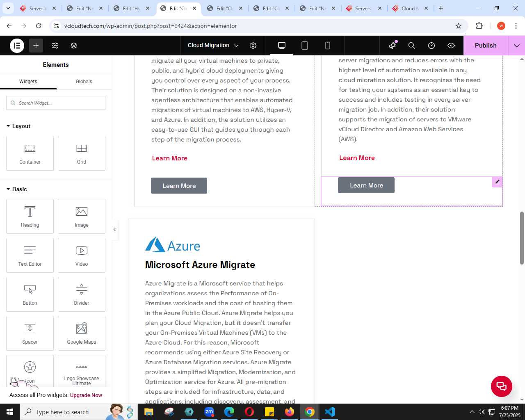Open Zoom from the taskbar
Viewport: 525px width, 420px height.
click(x=209, y=412)
